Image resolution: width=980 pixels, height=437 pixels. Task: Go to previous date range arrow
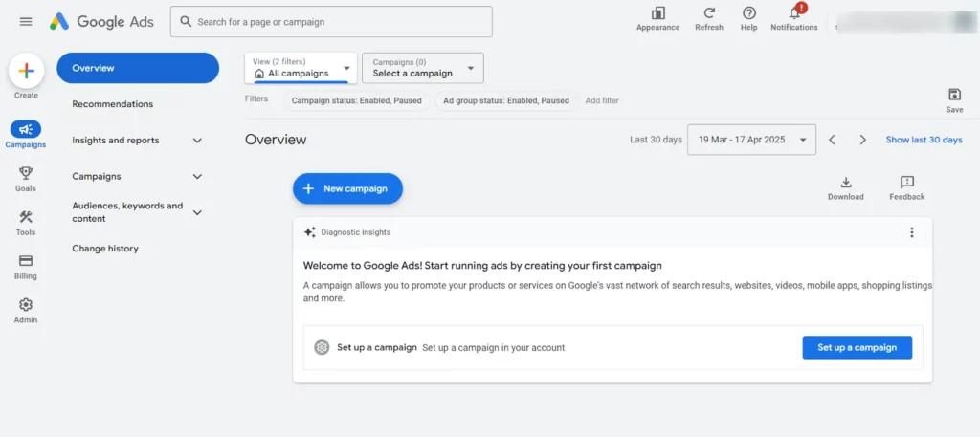pyautogui.click(x=832, y=140)
